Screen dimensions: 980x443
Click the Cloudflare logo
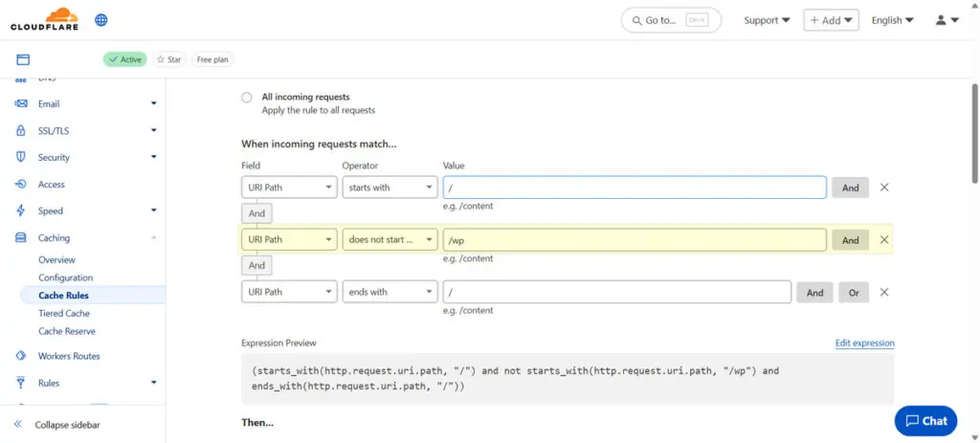[x=44, y=19]
